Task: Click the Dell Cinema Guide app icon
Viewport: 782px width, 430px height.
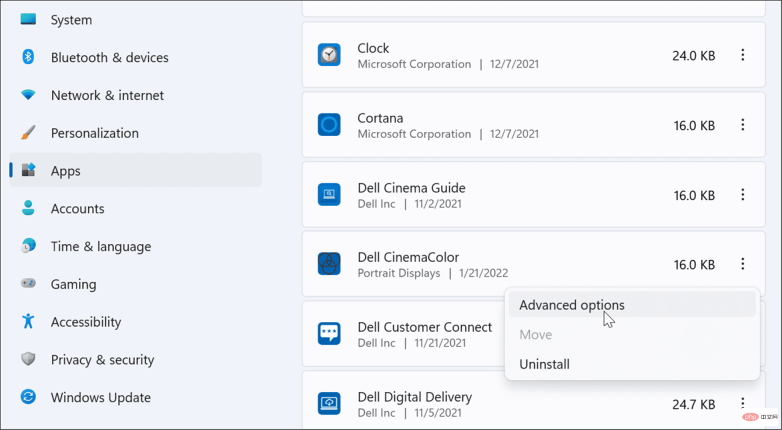Action: click(x=329, y=195)
